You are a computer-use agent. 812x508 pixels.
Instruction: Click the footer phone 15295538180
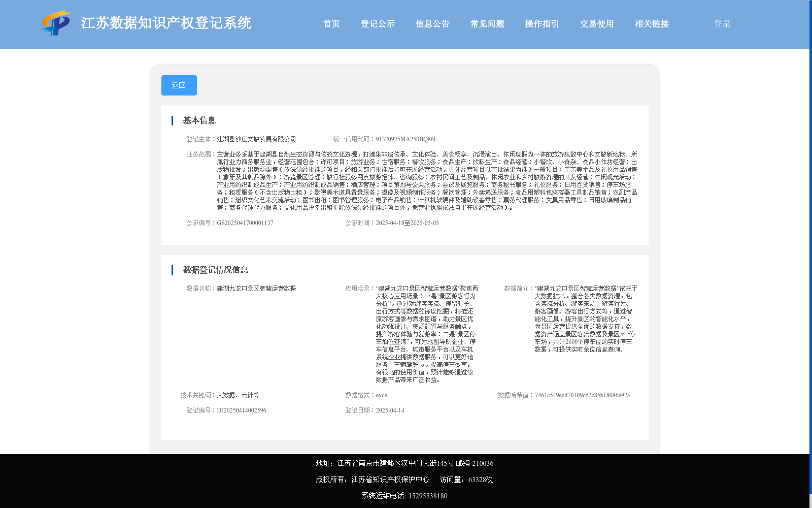tap(428, 496)
